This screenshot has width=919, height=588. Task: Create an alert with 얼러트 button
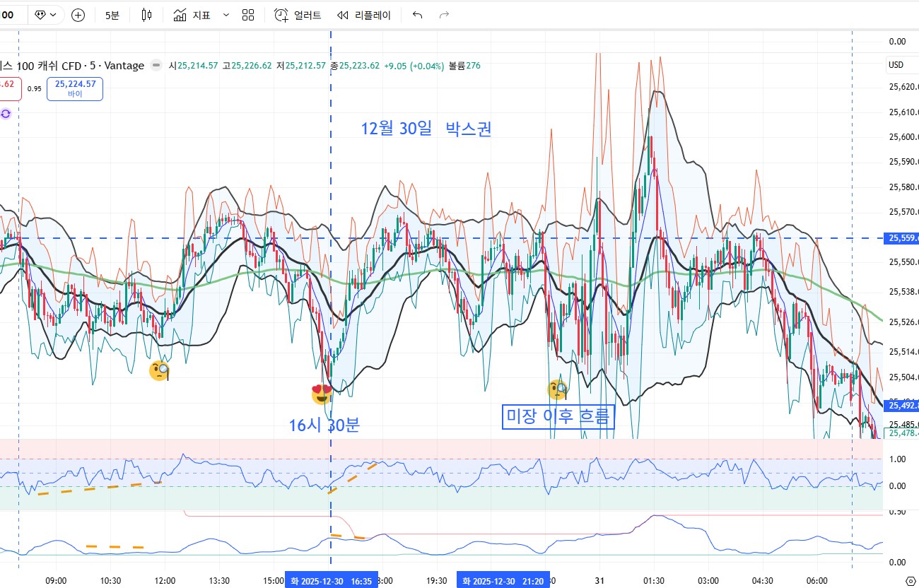pos(298,15)
